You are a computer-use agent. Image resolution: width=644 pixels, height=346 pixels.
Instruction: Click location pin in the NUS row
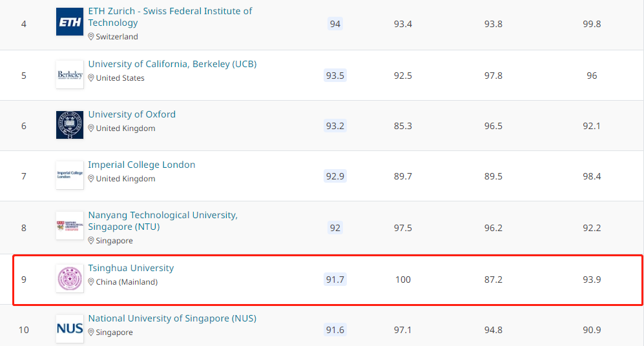pos(91,332)
